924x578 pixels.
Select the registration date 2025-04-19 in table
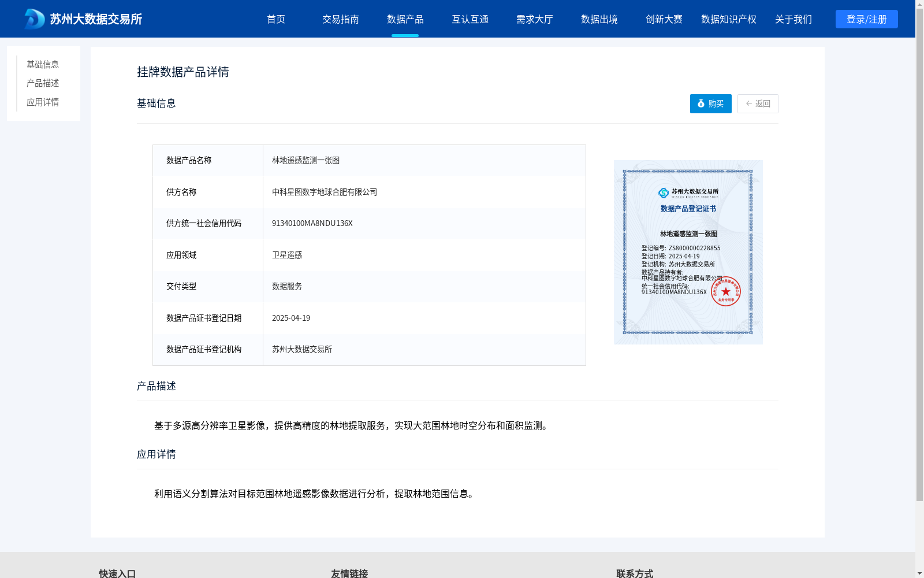(424, 318)
